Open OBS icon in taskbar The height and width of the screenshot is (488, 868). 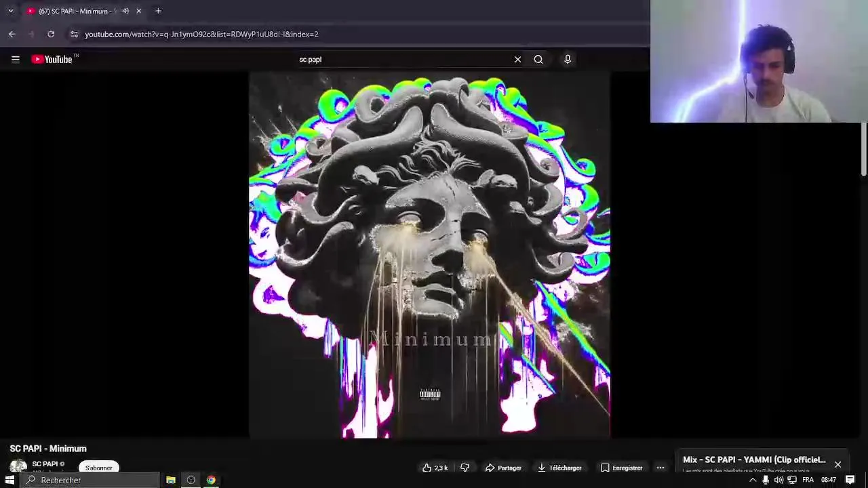pos(191,480)
